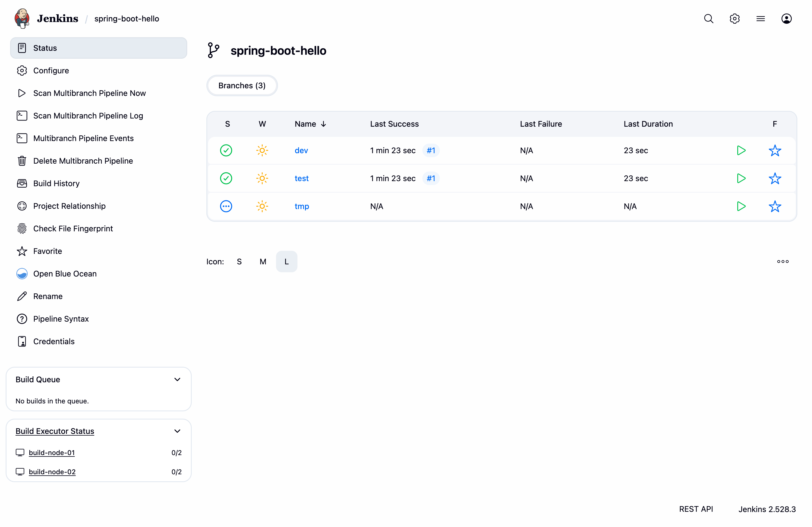Collapse Build Executor Status panel
The image size is (812, 527).
coord(177,431)
